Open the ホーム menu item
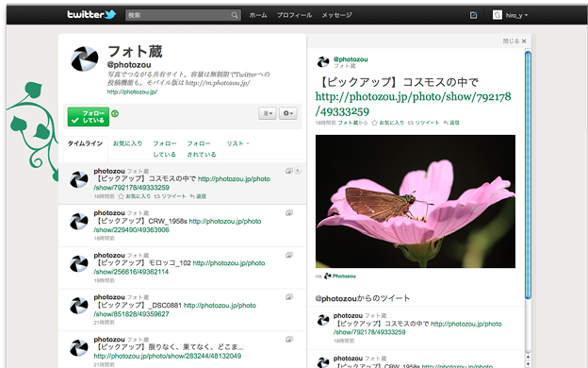This screenshot has width=588, height=368. (258, 15)
